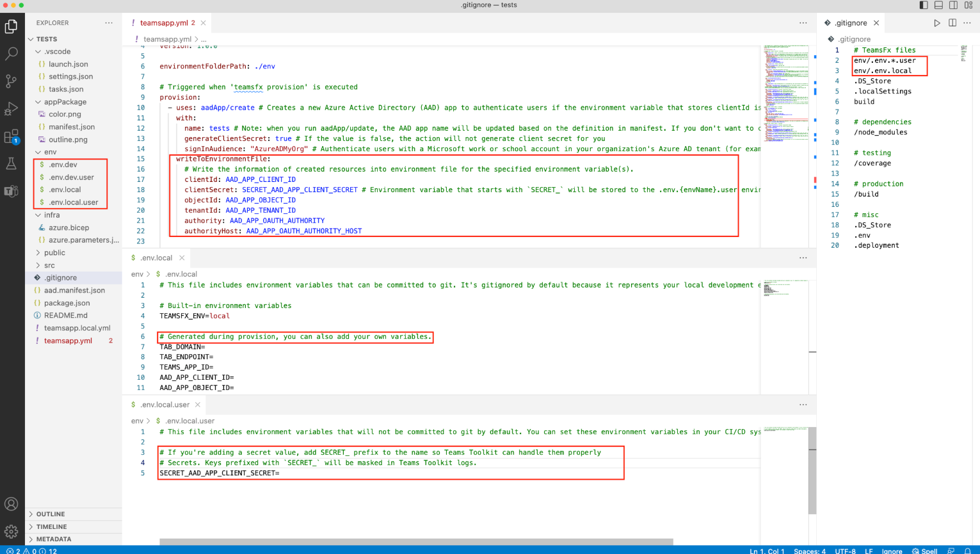The image size is (980, 554).
Task: Click Spell checker status item
Action: tap(925, 550)
